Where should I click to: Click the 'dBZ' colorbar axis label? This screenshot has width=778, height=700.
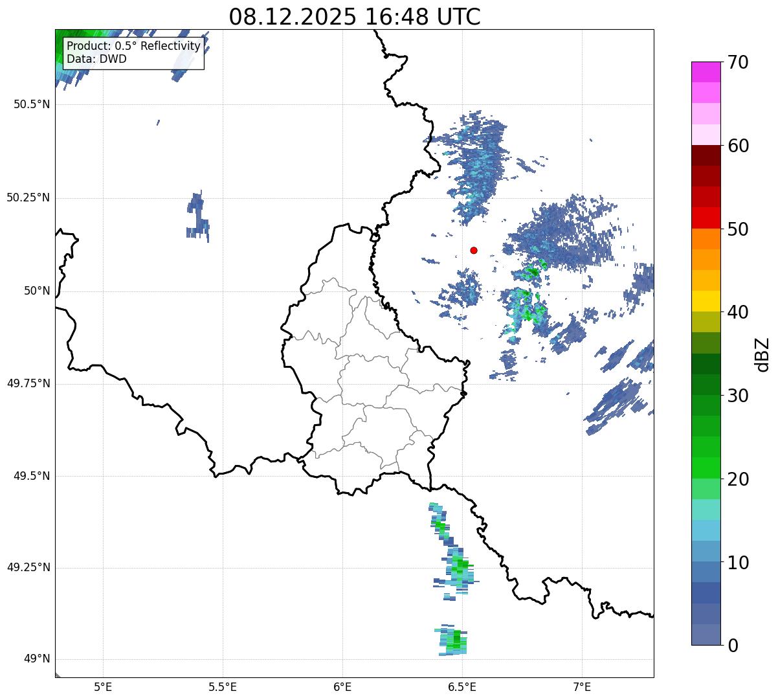(762, 354)
